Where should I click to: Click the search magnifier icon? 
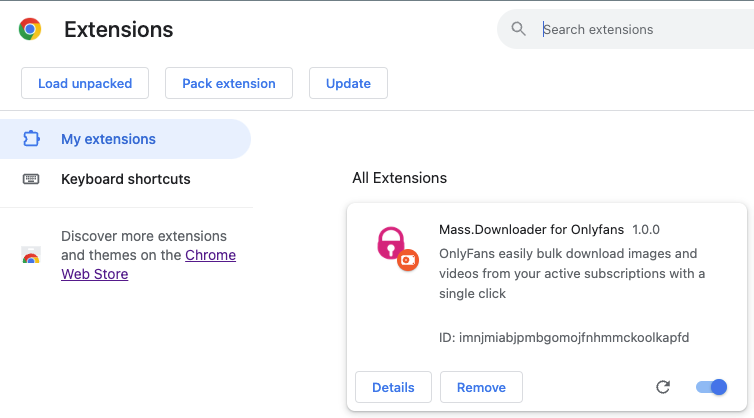pyautogui.click(x=518, y=29)
